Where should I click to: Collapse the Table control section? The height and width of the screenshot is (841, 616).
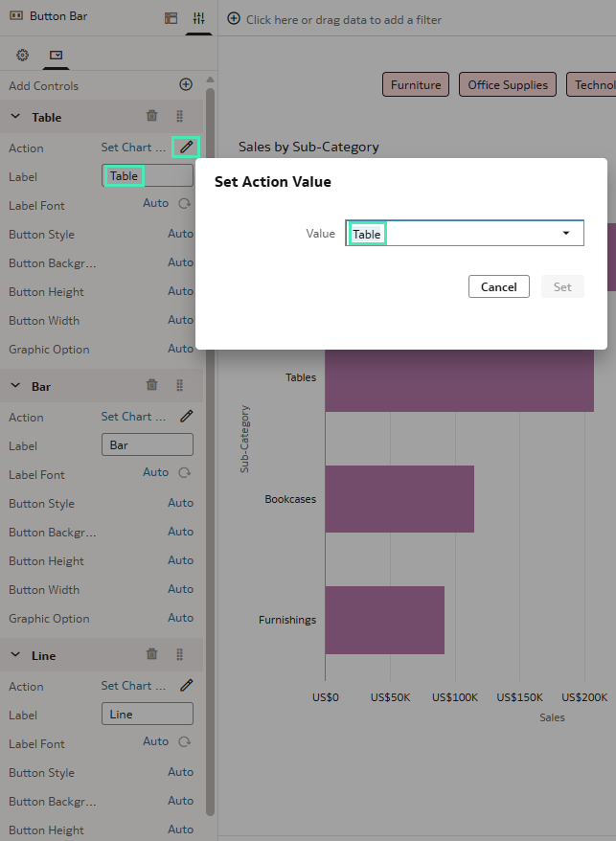click(x=15, y=117)
